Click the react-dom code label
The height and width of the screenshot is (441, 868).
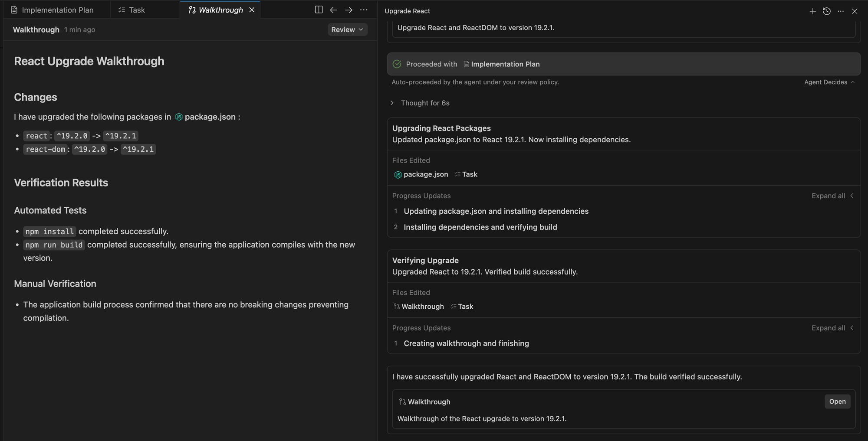tap(45, 149)
